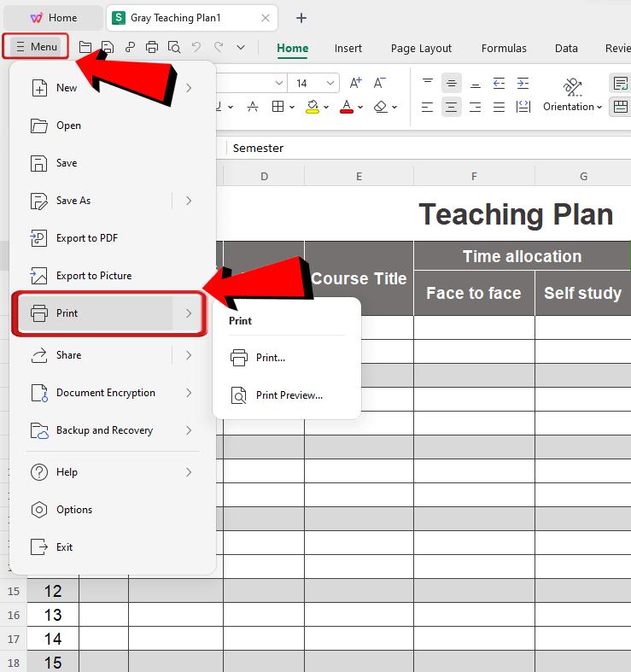Expand the Save As submenu arrow
Screen dimensions: 631x672
[x=189, y=201]
